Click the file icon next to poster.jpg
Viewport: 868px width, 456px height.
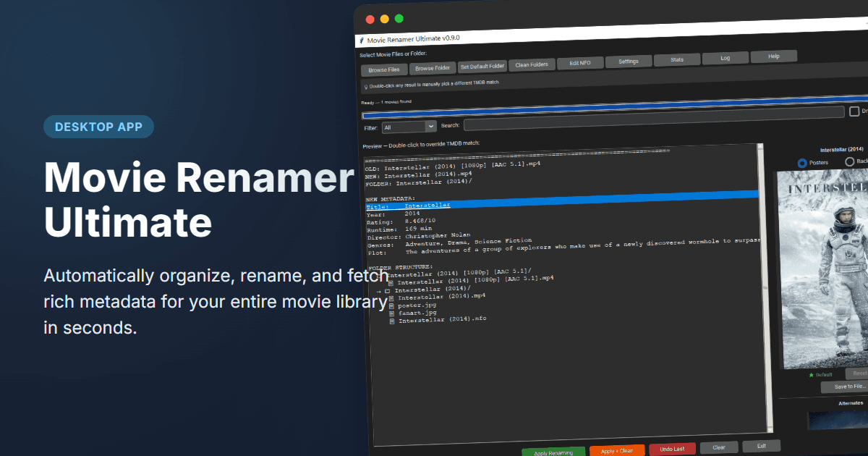click(391, 305)
